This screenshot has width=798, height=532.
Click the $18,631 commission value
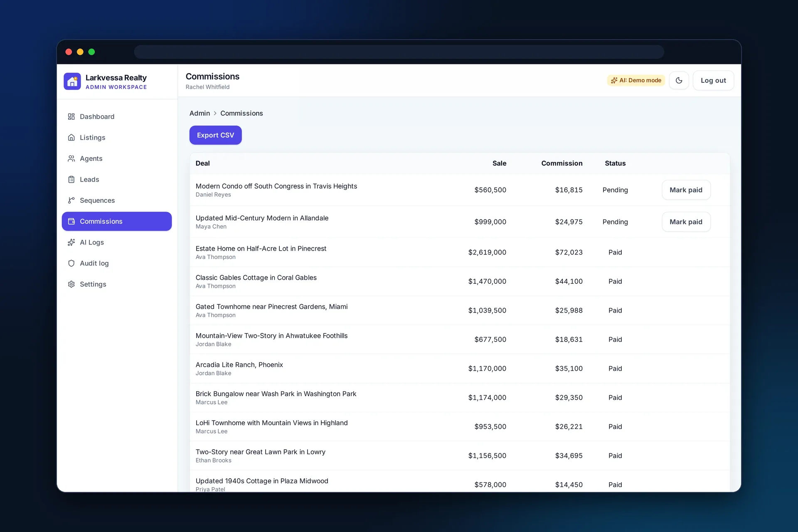(569, 340)
